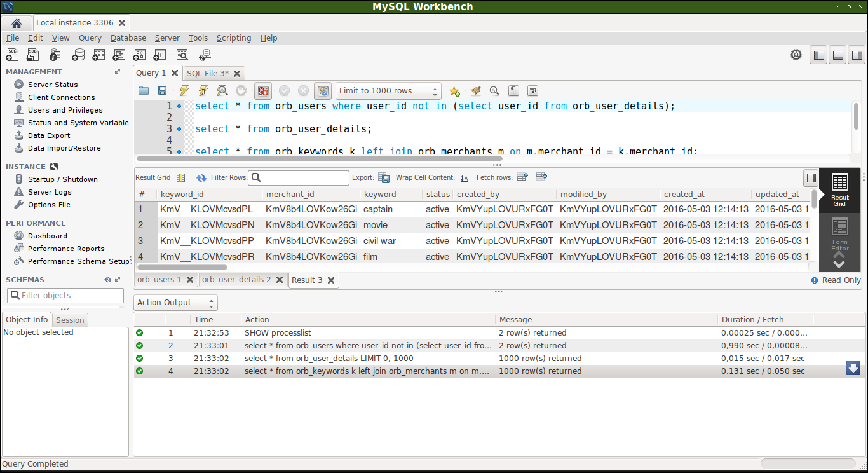Image resolution: width=868 pixels, height=473 pixels.
Task: Run Explain on the current statement
Action: tap(222, 91)
